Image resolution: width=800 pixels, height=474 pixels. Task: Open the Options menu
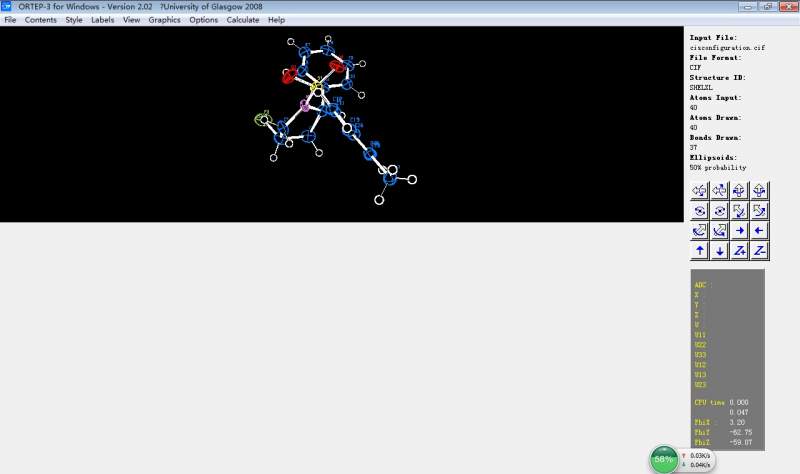pyautogui.click(x=204, y=20)
